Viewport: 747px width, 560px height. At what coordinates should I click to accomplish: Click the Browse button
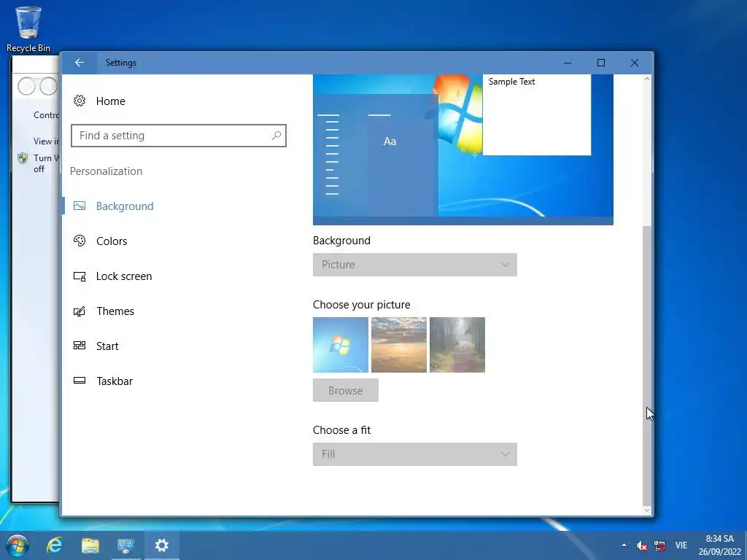click(x=345, y=391)
